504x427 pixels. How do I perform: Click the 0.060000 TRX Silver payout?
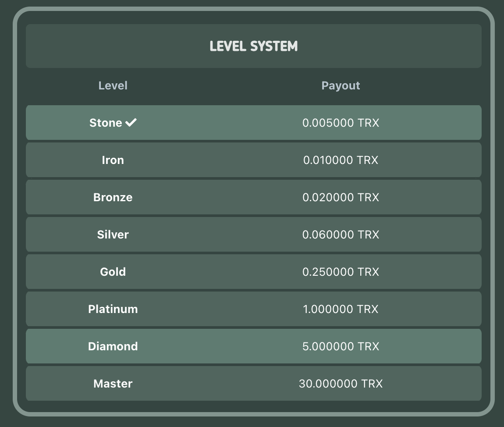click(x=341, y=235)
